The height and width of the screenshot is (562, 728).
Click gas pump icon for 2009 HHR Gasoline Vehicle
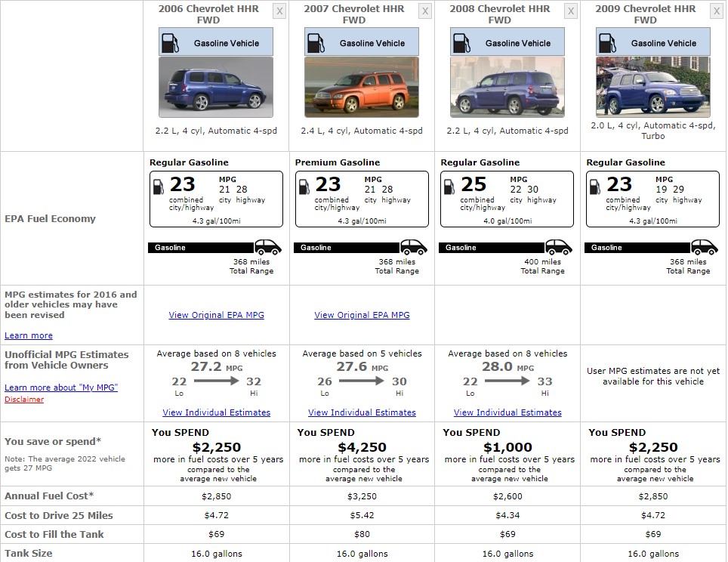pyautogui.click(x=607, y=43)
